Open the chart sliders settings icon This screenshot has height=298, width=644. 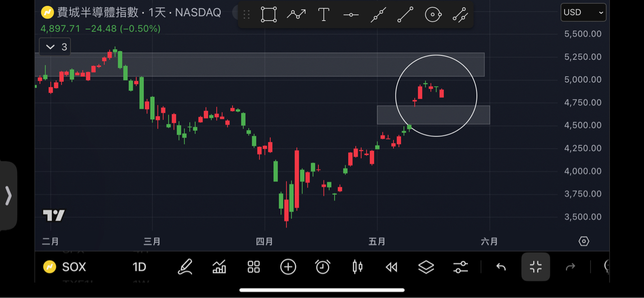(x=460, y=267)
